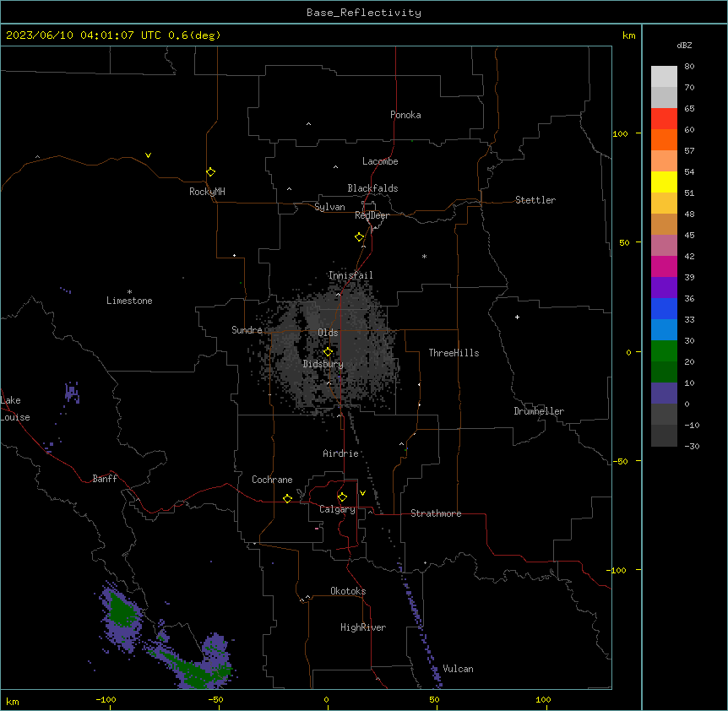Screen dimensions: 728x711
Task: Select the magenta 42-39 dBZ legend swatch
Action: (664, 266)
